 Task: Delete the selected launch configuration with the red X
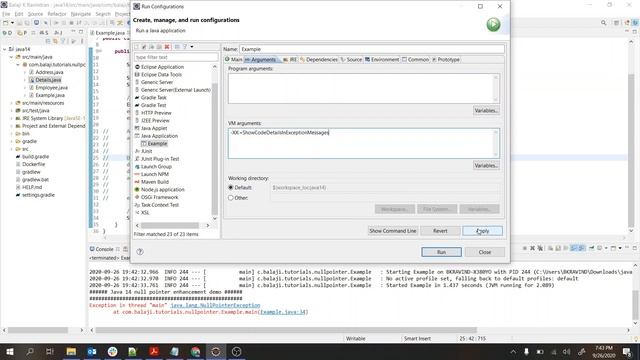[167, 47]
